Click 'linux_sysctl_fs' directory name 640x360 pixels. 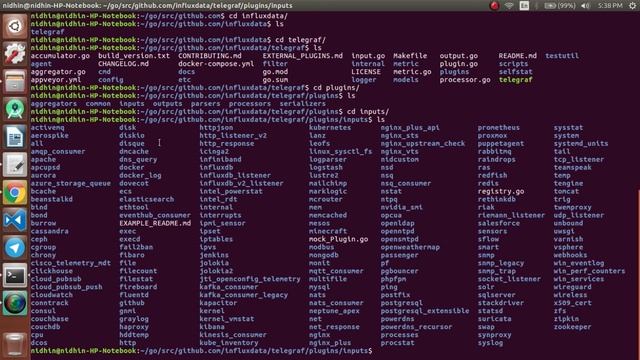point(340,151)
